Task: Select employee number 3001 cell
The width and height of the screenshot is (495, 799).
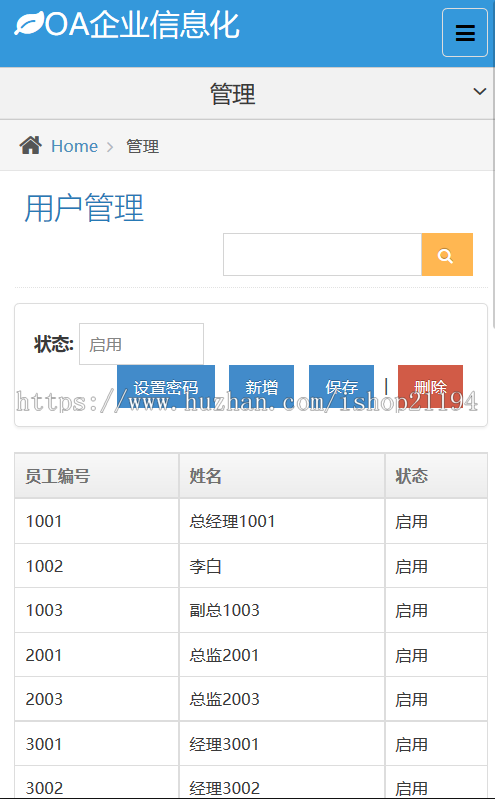Action: click(97, 744)
